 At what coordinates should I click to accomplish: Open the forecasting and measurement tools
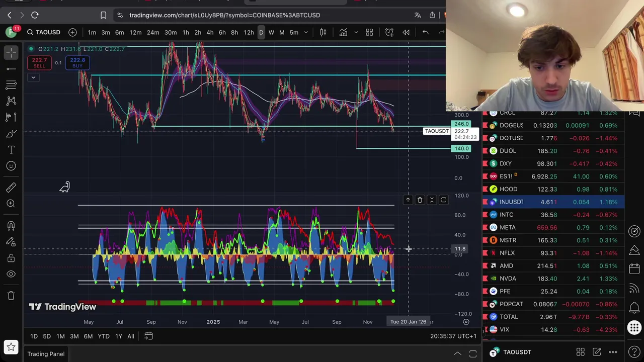tap(11, 117)
